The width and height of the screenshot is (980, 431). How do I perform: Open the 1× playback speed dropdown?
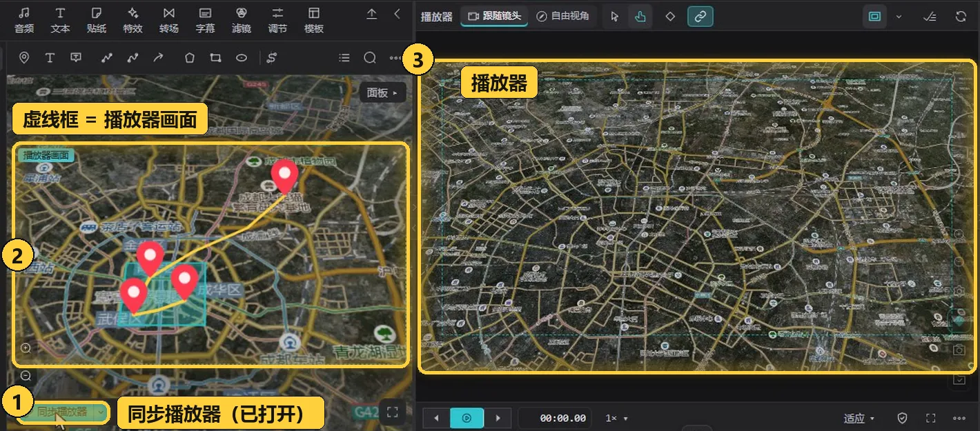pos(617,418)
